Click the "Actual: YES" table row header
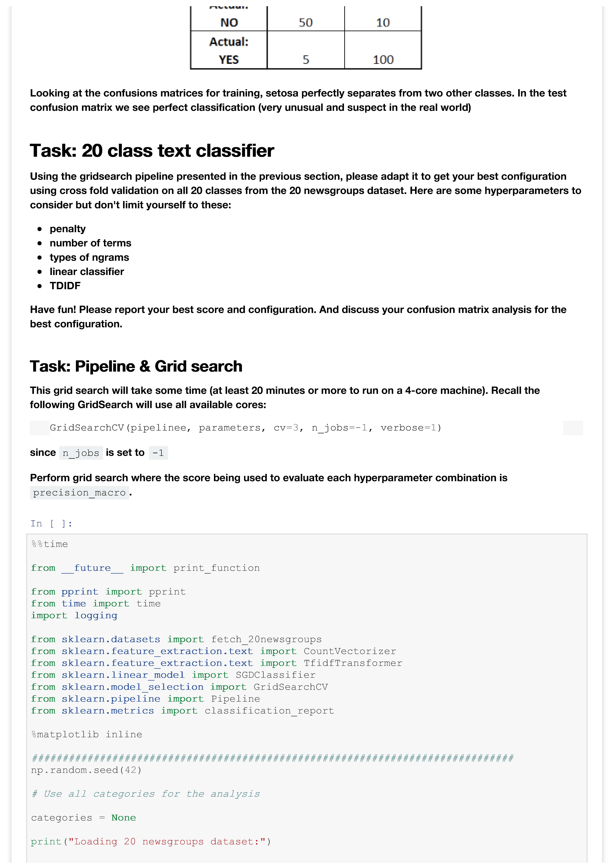The height and width of the screenshot is (868, 614). tap(229, 50)
